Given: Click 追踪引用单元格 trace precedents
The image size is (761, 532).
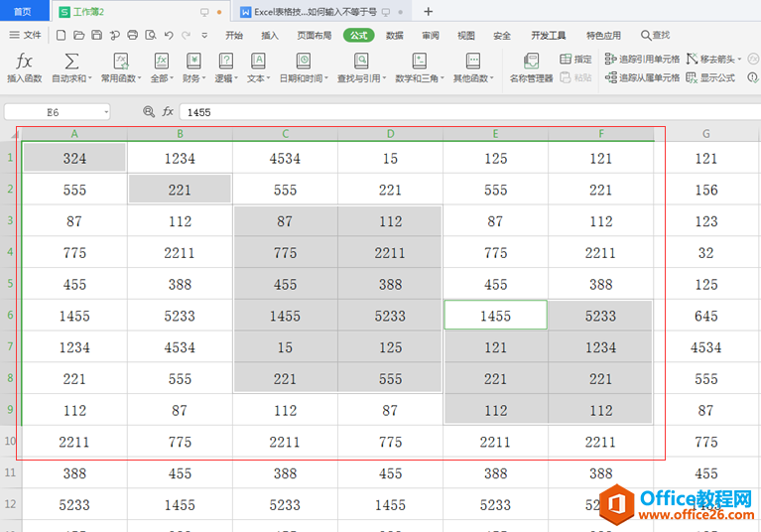Looking at the screenshot, I should click(642, 60).
